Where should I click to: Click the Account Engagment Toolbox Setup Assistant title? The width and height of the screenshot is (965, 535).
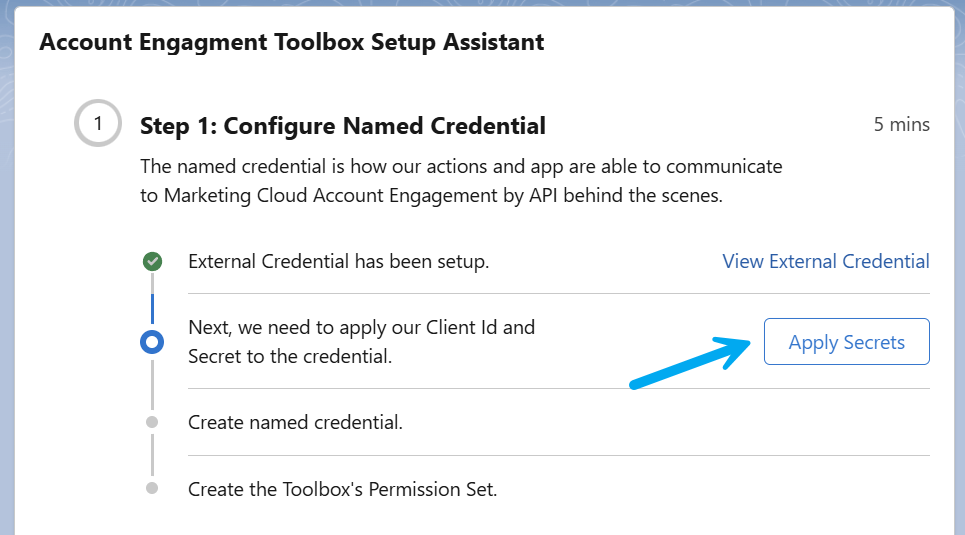pyautogui.click(x=292, y=42)
